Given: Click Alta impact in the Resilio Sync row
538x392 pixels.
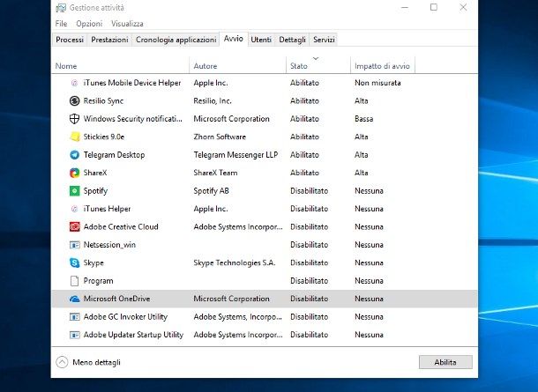Looking at the screenshot, I should point(362,100).
